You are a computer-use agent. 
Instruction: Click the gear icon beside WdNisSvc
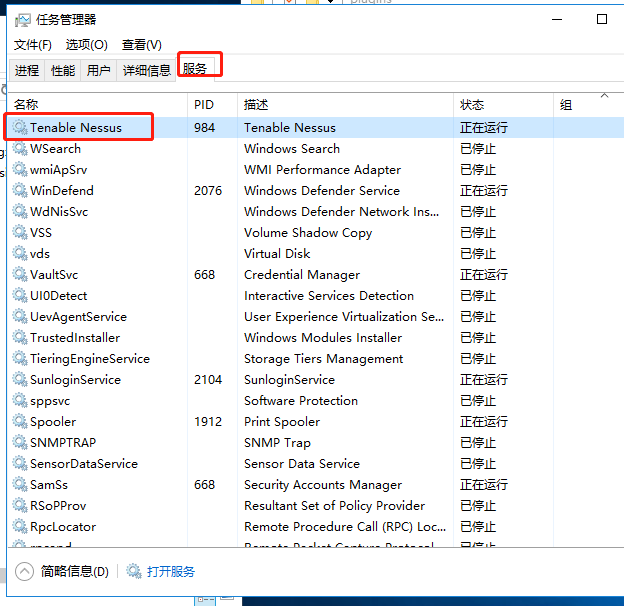(x=20, y=211)
